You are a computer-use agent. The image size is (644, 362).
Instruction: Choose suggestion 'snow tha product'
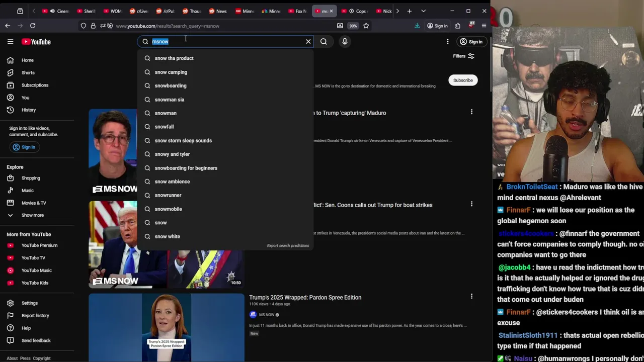[x=225, y=58]
